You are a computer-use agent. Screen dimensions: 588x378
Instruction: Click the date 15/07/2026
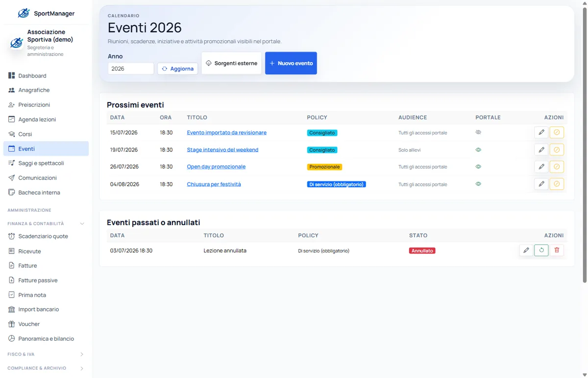tap(123, 133)
